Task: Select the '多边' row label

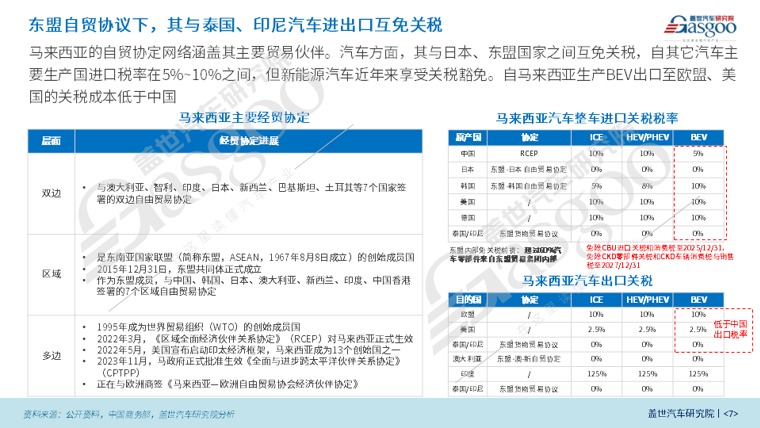Action: 51,356
